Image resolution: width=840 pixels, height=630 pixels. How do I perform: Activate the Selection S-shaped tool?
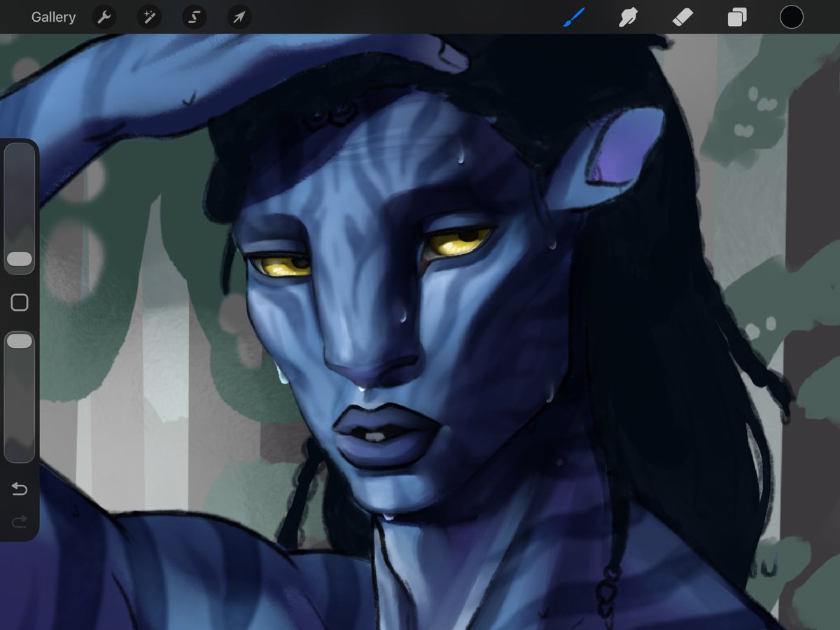coord(194,17)
